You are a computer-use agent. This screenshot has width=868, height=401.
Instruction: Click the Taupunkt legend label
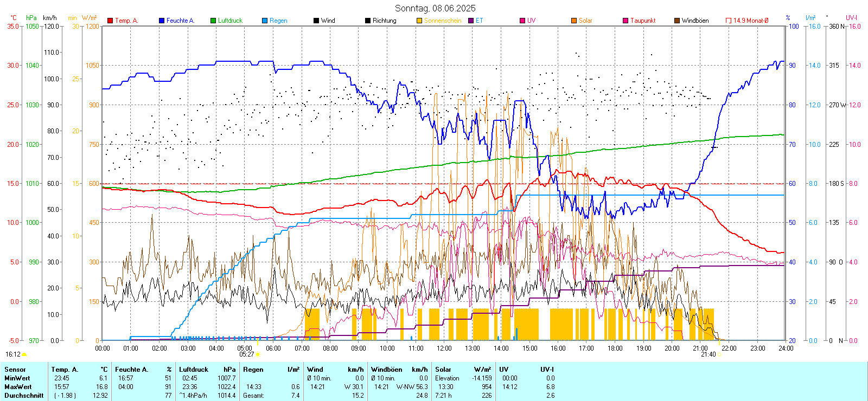pyautogui.click(x=643, y=21)
